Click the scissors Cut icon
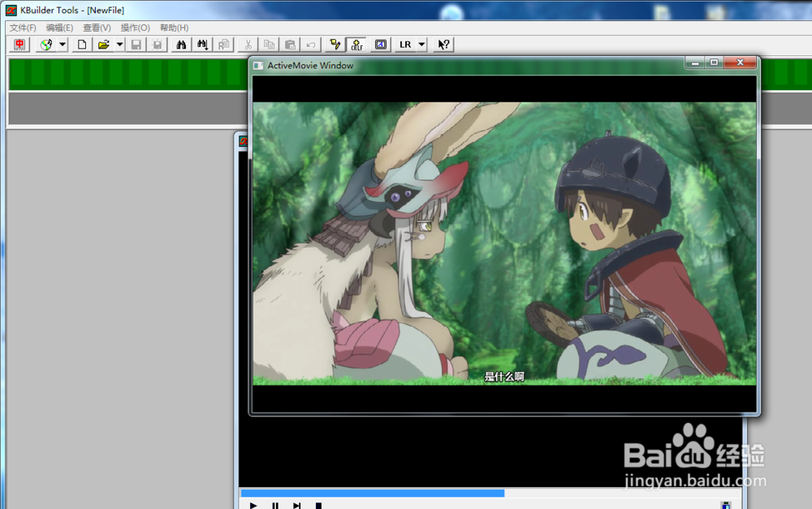The width and height of the screenshot is (812, 509). 248,45
